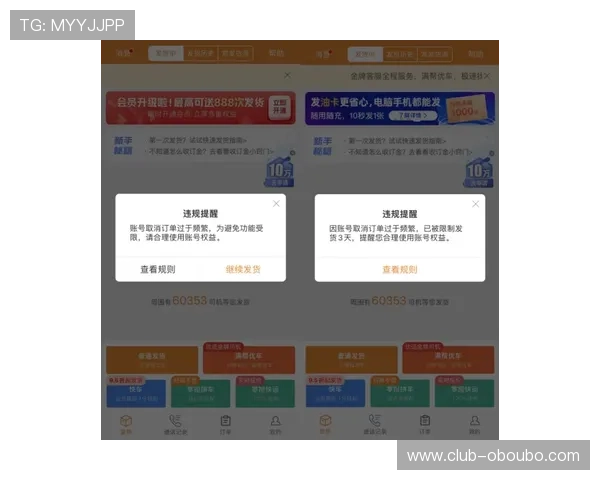Tap 查看规则 beside the 继续发货 button
The height and width of the screenshot is (480, 600).
click(158, 269)
